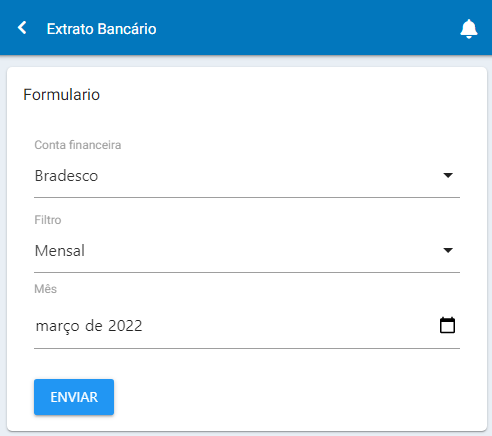Click the Mês field label
This screenshot has height=436, width=492.
point(46,289)
